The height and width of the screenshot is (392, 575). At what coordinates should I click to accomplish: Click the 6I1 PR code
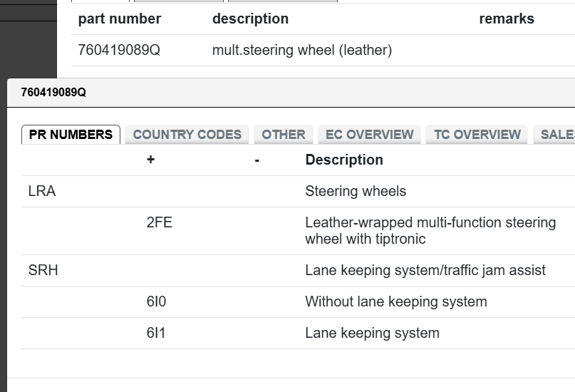click(156, 334)
